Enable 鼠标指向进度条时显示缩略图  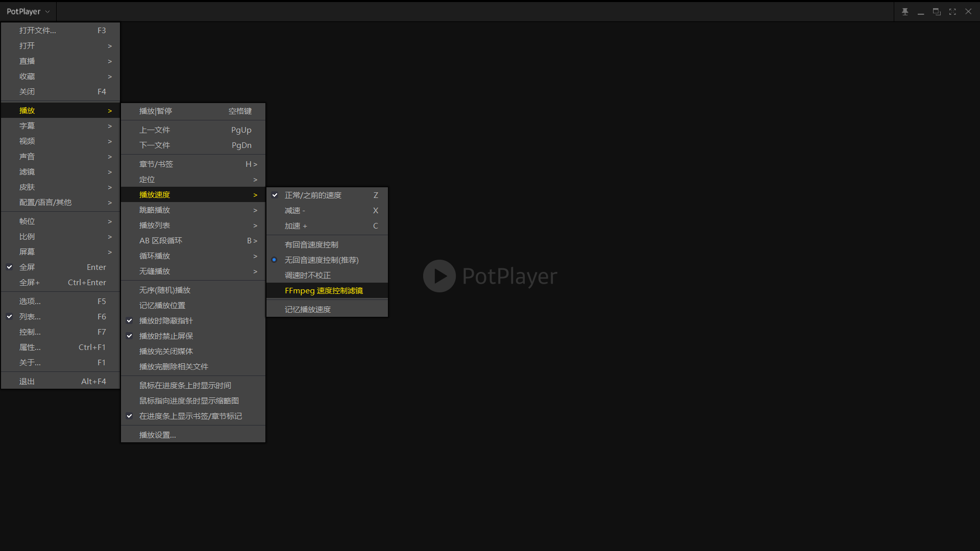coord(193,400)
